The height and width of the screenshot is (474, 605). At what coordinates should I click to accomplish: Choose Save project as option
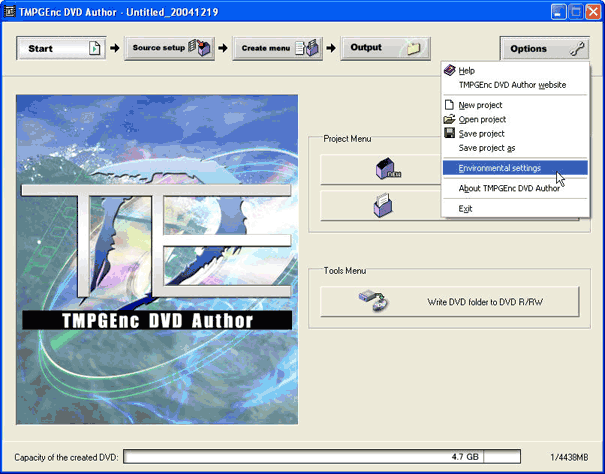coord(486,147)
